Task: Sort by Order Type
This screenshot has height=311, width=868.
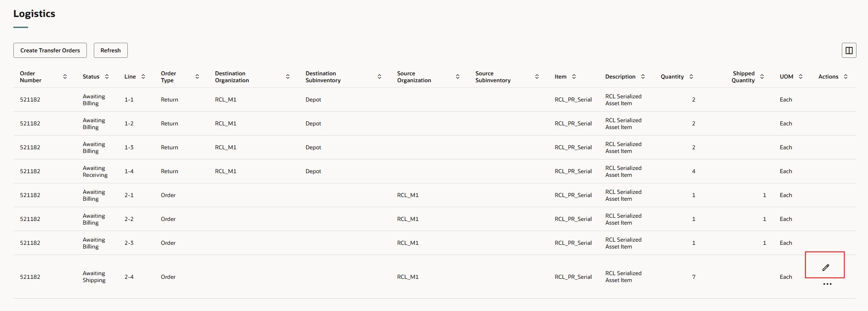Action: coord(197,77)
